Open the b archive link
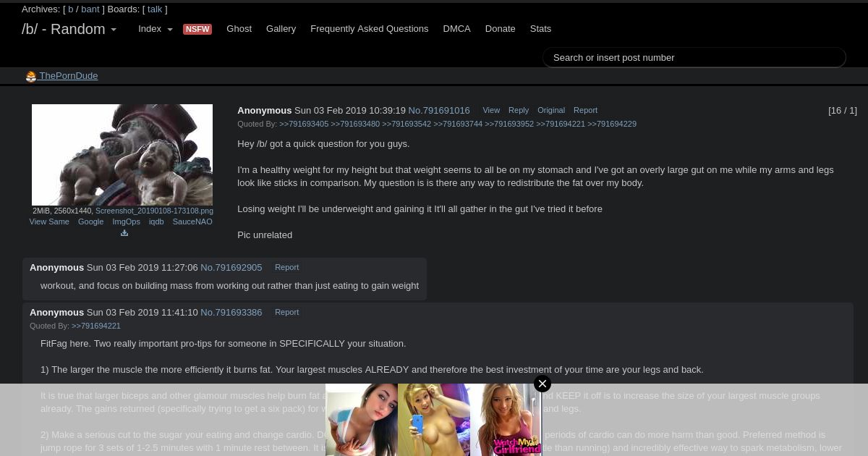This screenshot has height=456, width=868. coord(71,9)
